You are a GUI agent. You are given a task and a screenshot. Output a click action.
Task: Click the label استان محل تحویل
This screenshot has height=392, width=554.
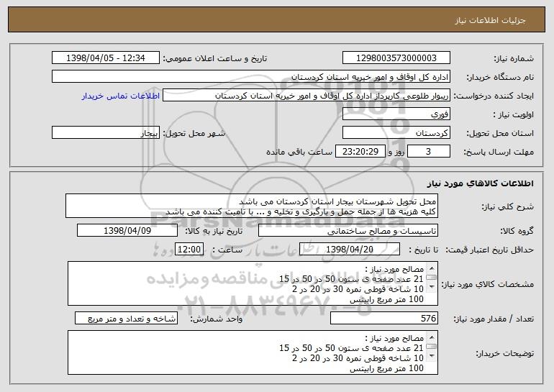pyautogui.click(x=500, y=134)
